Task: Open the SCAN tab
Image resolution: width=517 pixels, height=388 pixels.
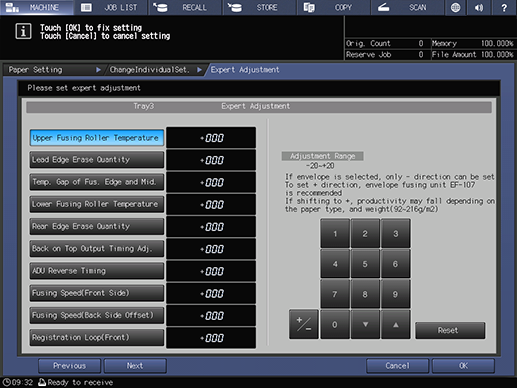Action: tap(408, 7)
